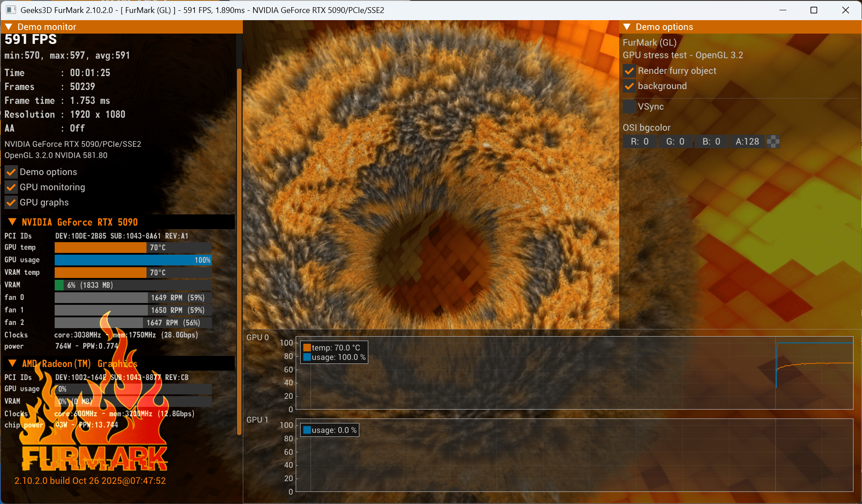The width and height of the screenshot is (862, 504).
Task: Click the blue usage legend square in GPU 1 graph
Action: [x=307, y=430]
